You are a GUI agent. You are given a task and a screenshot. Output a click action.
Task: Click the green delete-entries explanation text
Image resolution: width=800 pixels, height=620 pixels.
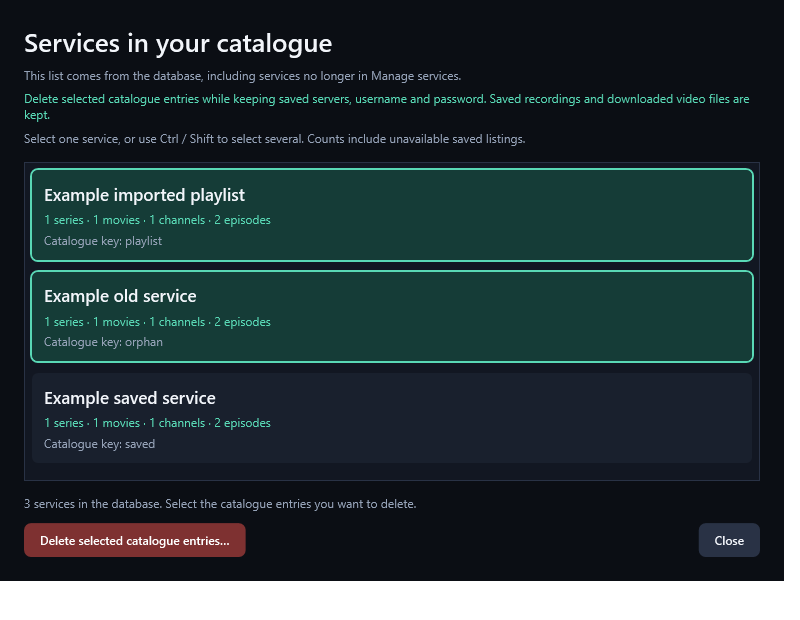(x=387, y=107)
